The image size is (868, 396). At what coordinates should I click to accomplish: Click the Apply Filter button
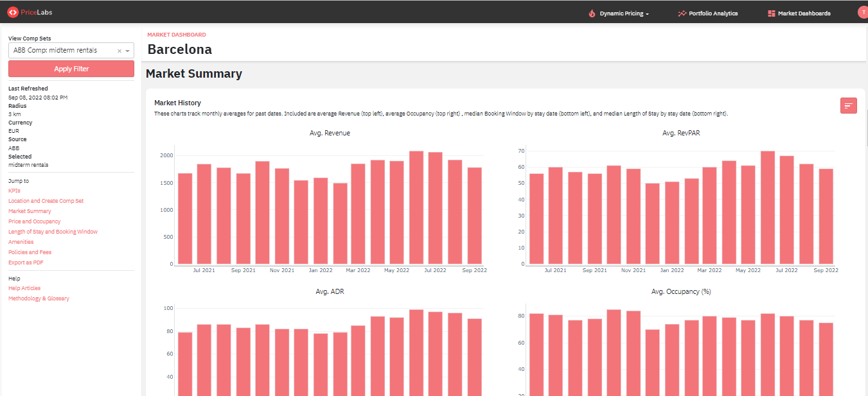click(71, 69)
